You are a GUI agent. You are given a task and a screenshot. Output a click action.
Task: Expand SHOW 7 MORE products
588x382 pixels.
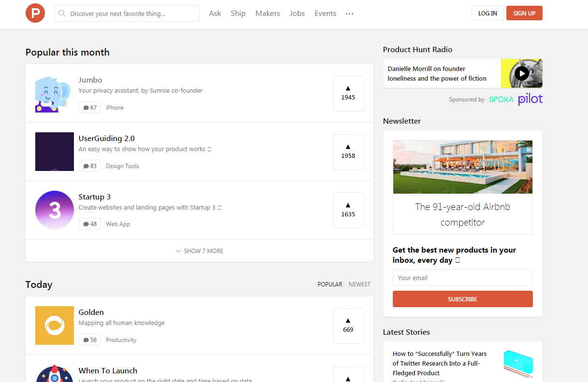tap(200, 251)
